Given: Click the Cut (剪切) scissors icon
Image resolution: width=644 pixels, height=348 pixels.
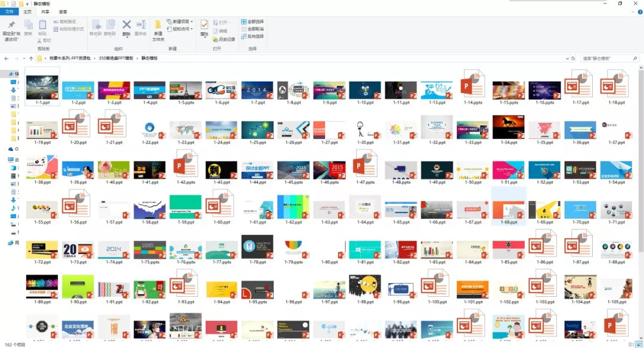Looking at the screenshot, I should tap(39, 41).
